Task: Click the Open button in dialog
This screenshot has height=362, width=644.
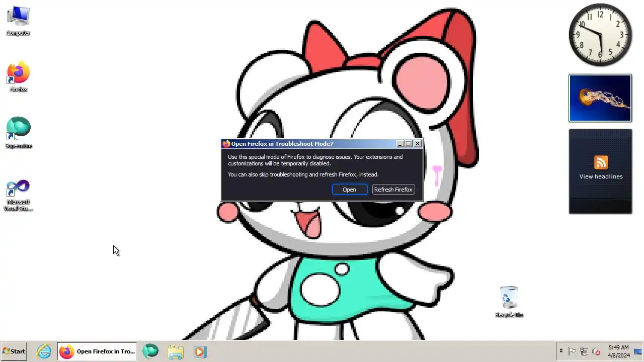Action: pos(349,190)
